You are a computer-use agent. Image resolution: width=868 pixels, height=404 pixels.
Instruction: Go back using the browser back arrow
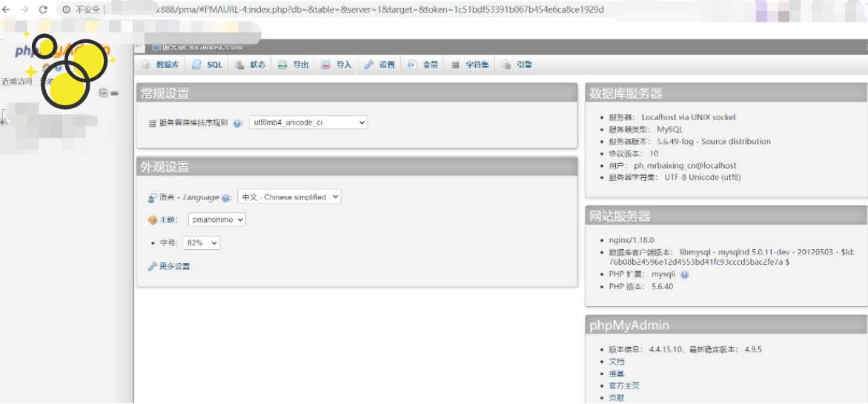pyautogui.click(x=7, y=10)
